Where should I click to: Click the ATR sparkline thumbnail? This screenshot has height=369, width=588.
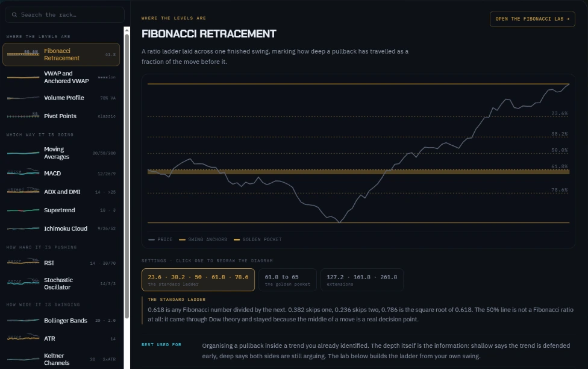(23, 338)
